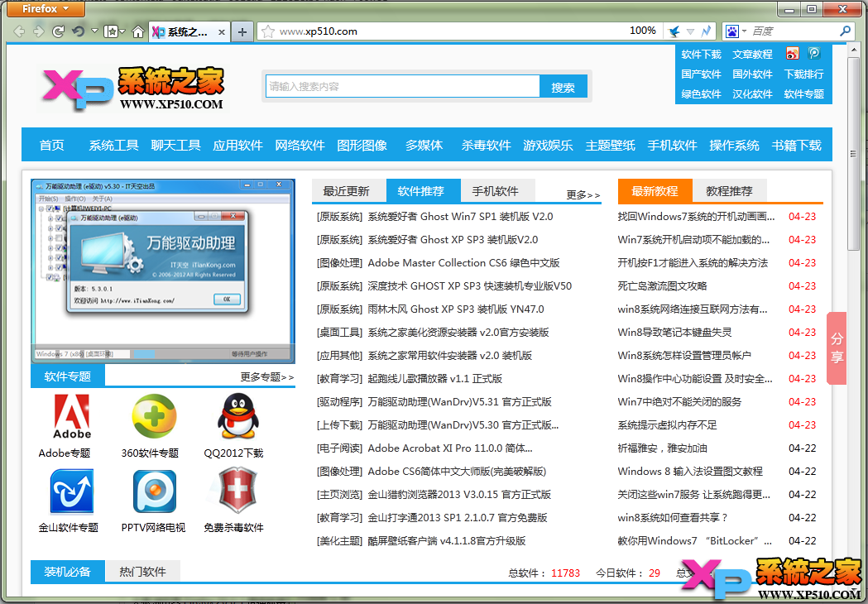Viewport: 868px width, 604px height.
Task: Click the 万能驱动助理 banner screenshot
Action: tap(163, 271)
